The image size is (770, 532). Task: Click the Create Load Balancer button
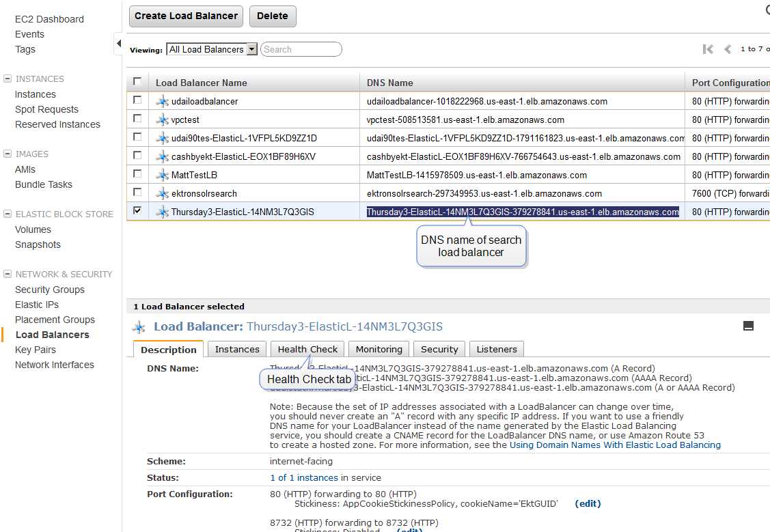point(186,16)
